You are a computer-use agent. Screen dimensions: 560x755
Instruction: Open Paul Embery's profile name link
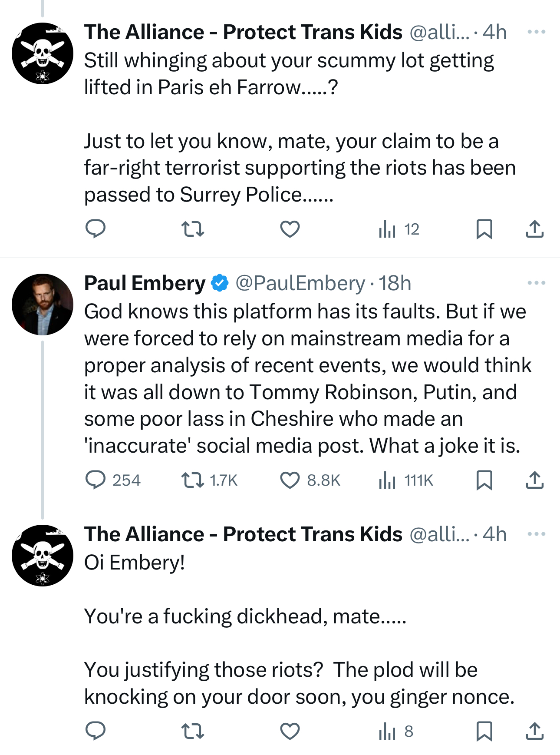(x=145, y=283)
